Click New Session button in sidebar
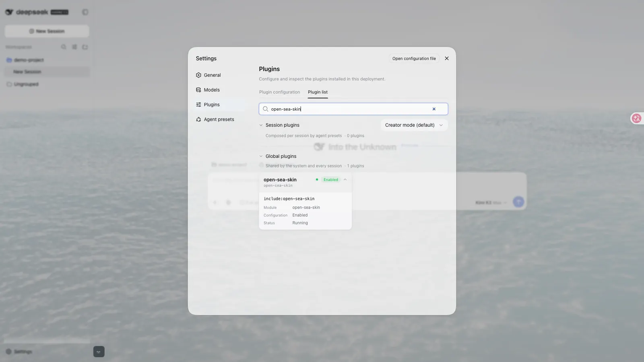Screen dimensions: 644x362 [x=47, y=31]
